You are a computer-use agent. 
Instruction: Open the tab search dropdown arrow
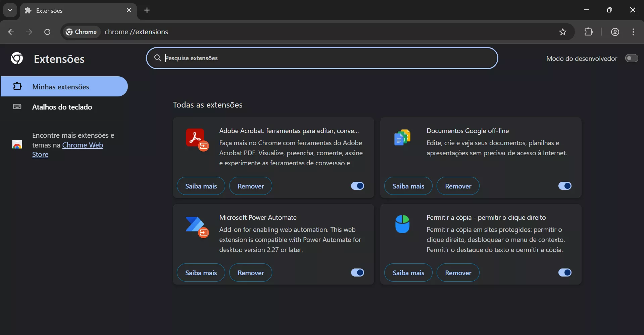10,10
